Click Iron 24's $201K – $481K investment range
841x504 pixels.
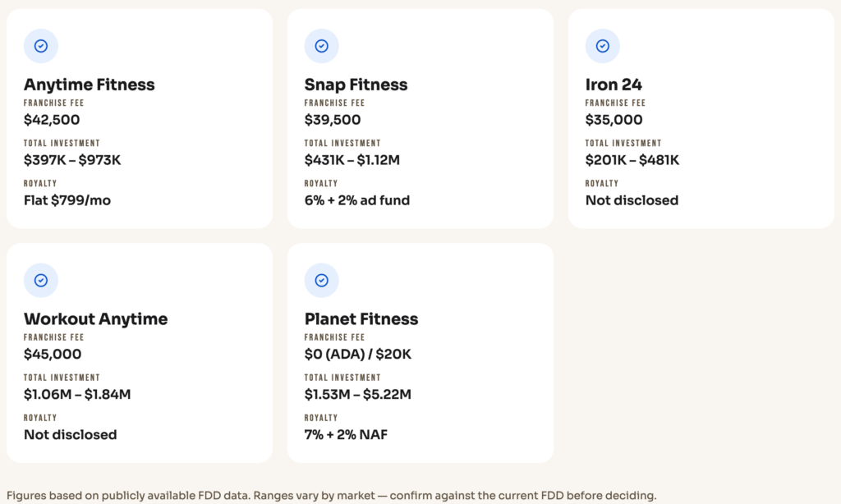[x=632, y=160]
